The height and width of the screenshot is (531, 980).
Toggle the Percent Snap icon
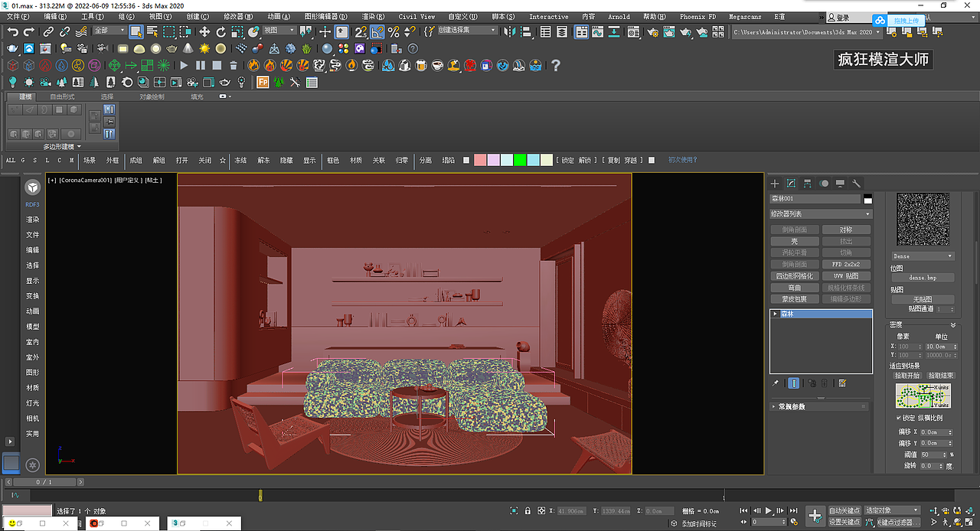(394, 31)
